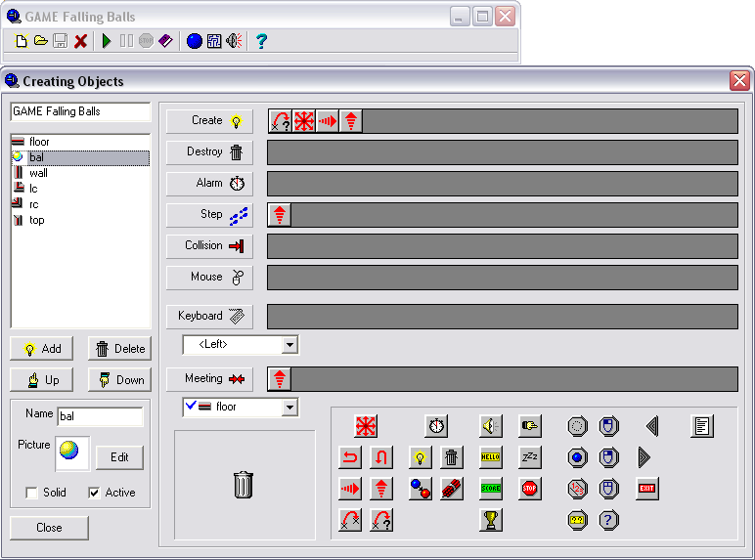Image resolution: width=755 pixels, height=560 pixels.
Task: Click the Add object button
Action: [x=41, y=349]
